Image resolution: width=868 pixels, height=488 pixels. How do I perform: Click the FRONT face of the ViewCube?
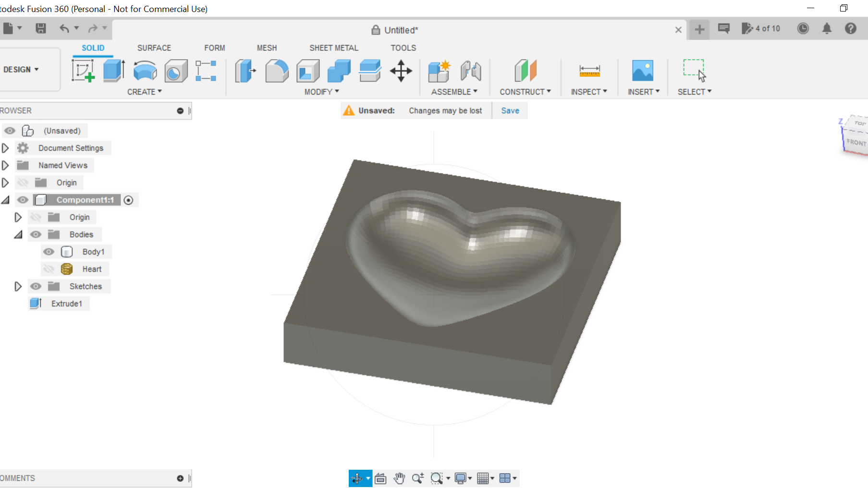(857, 142)
